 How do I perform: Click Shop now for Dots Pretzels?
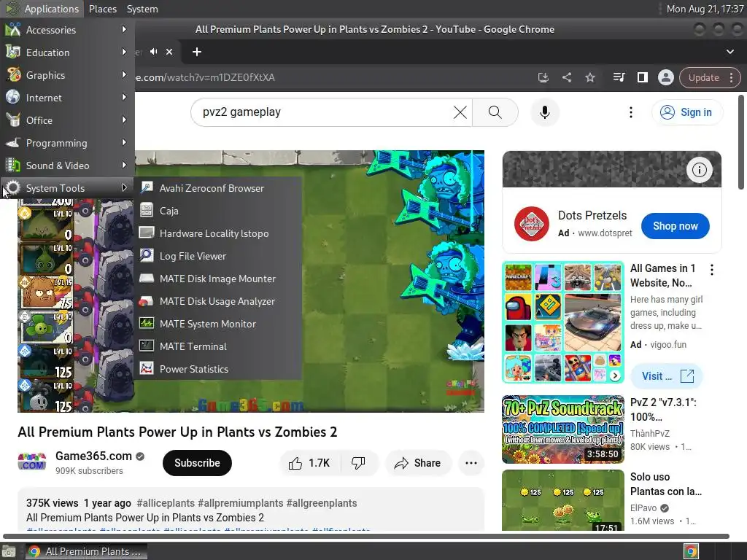tap(675, 226)
